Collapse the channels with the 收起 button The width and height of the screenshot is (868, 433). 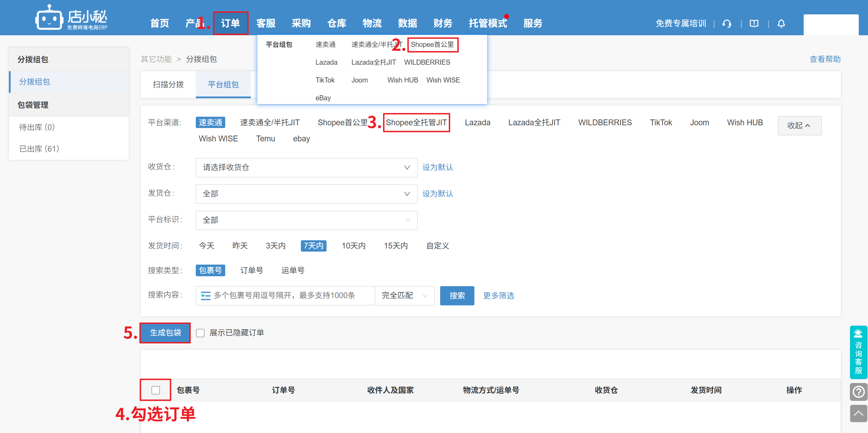799,126
